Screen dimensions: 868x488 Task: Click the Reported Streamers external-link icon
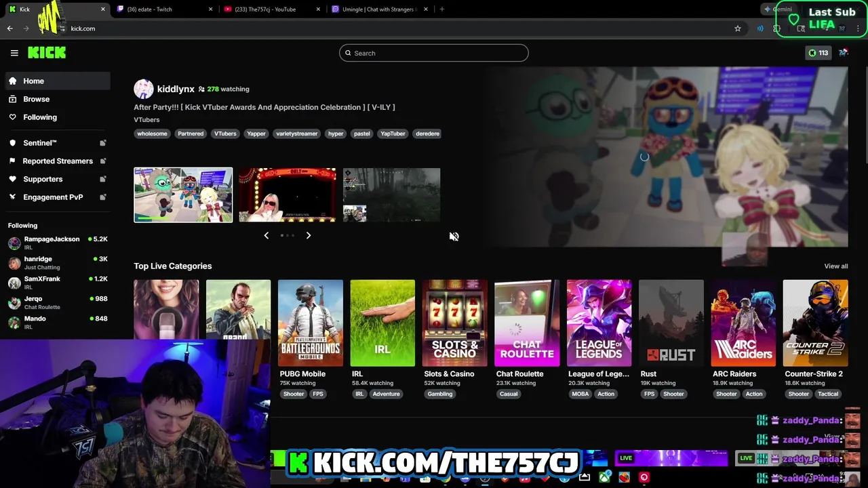click(x=103, y=161)
